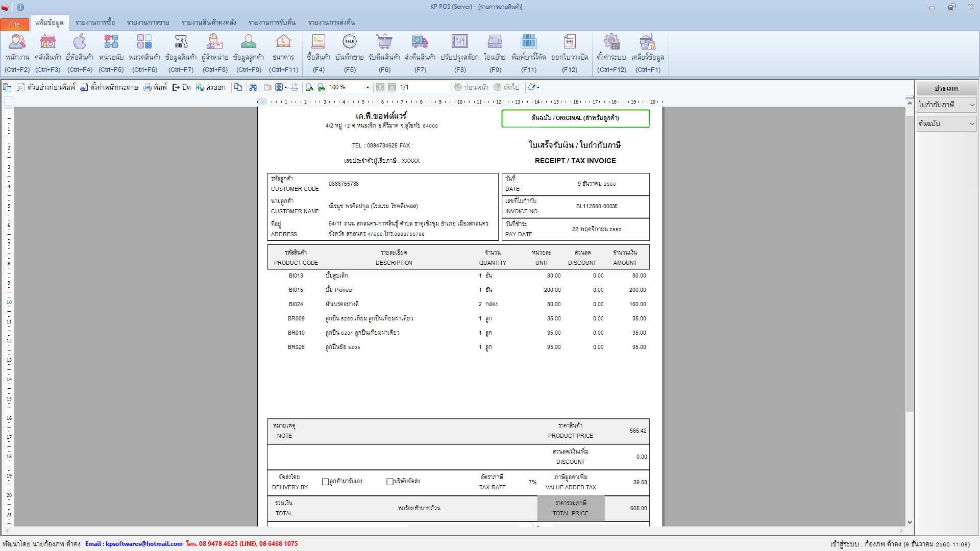Open the คลังสินค้า (warehouse) icon

48,54
